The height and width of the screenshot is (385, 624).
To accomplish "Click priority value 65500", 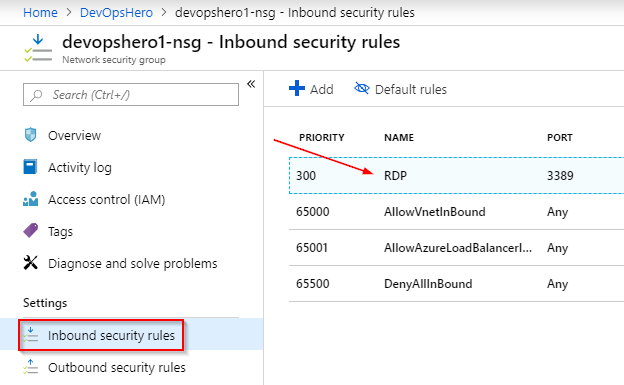I will [312, 284].
